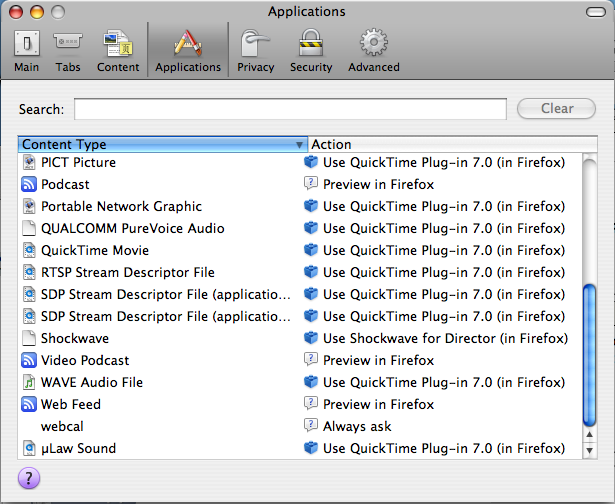Click the purple Help question mark button
This screenshot has width=615, height=504.
click(x=29, y=479)
